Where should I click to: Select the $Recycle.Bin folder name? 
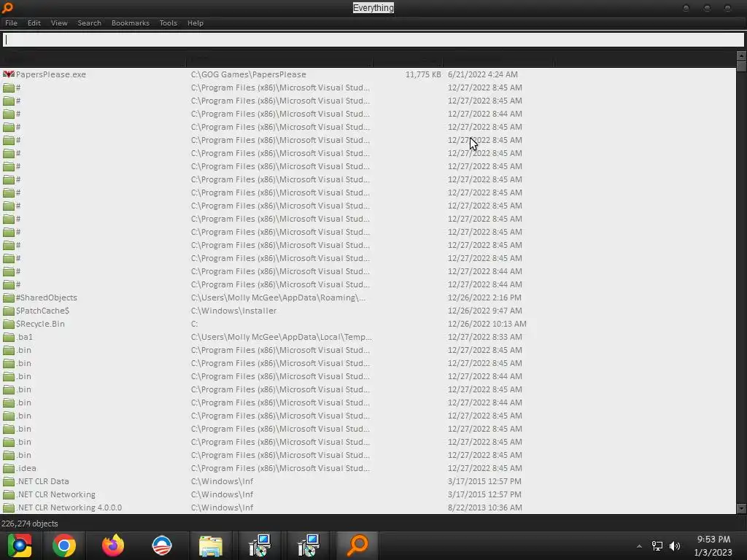(x=40, y=324)
